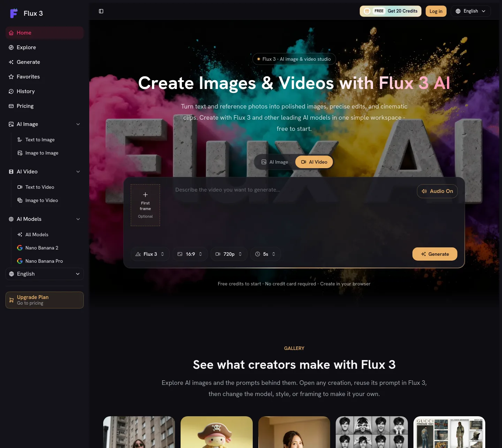The image size is (502, 448).
Task: Click the Text to Image icon
Action: tap(20, 140)
